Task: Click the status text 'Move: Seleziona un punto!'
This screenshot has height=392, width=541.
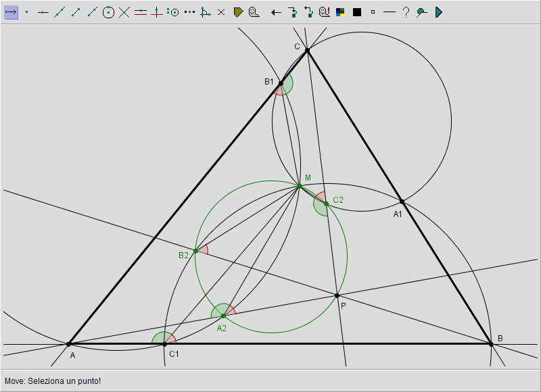Action: [x=53, y=381]
